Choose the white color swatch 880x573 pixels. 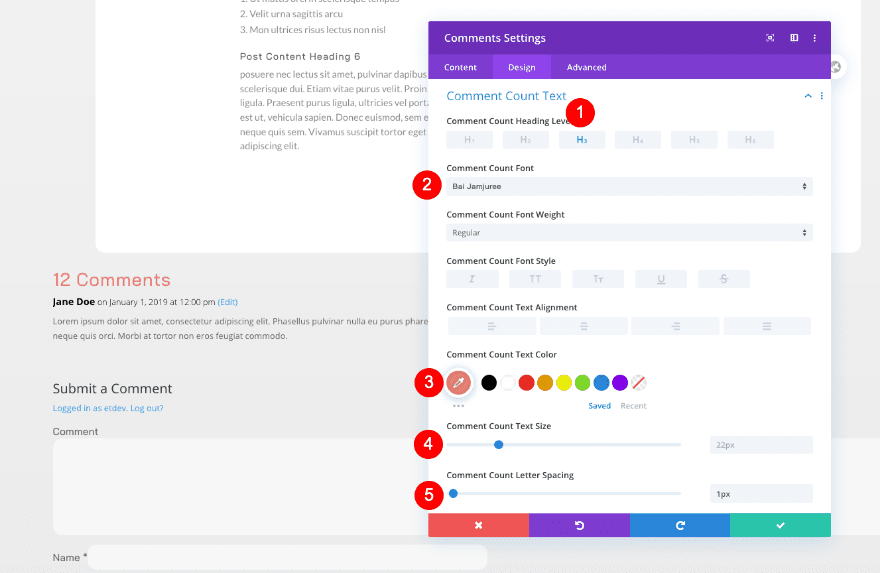(x=507, y=383)
